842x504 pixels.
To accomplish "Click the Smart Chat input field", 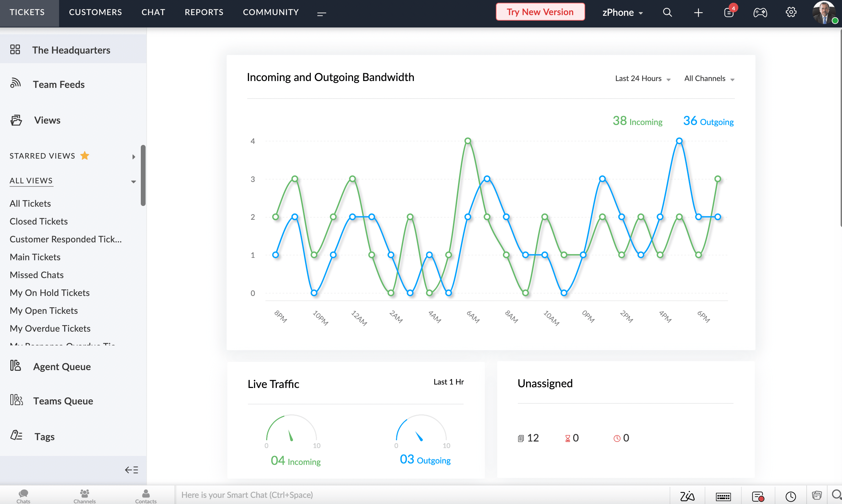I will tap(422, 495).
